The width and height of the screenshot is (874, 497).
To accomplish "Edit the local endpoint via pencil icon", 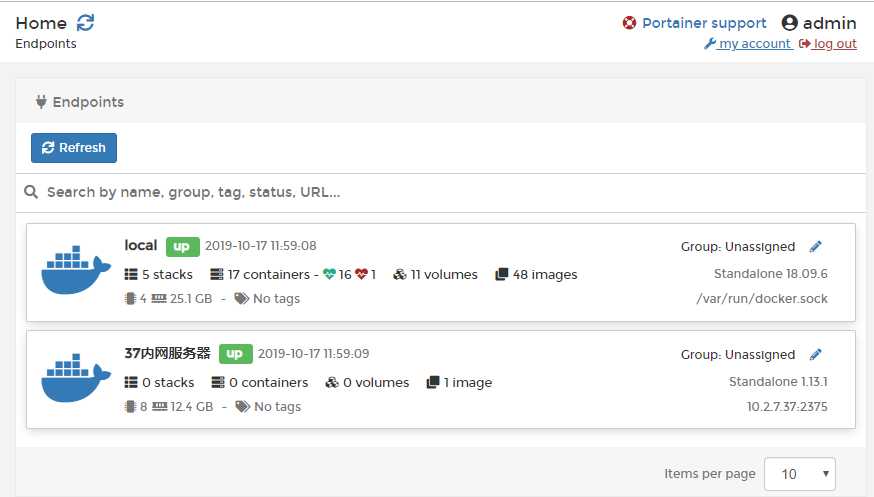I will [816, 246].
